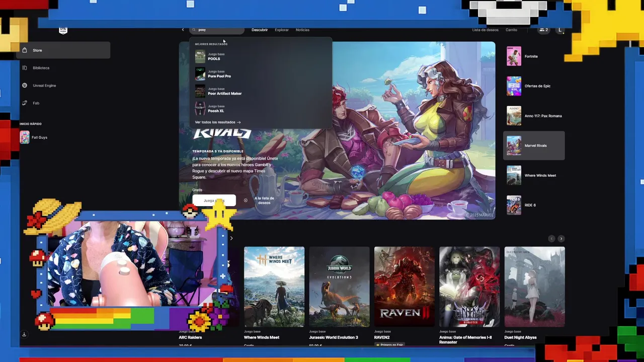The width and height of the screenshot is (644, 362).
Task: Open RAVEN2 game cover
Action: point(404,287)
